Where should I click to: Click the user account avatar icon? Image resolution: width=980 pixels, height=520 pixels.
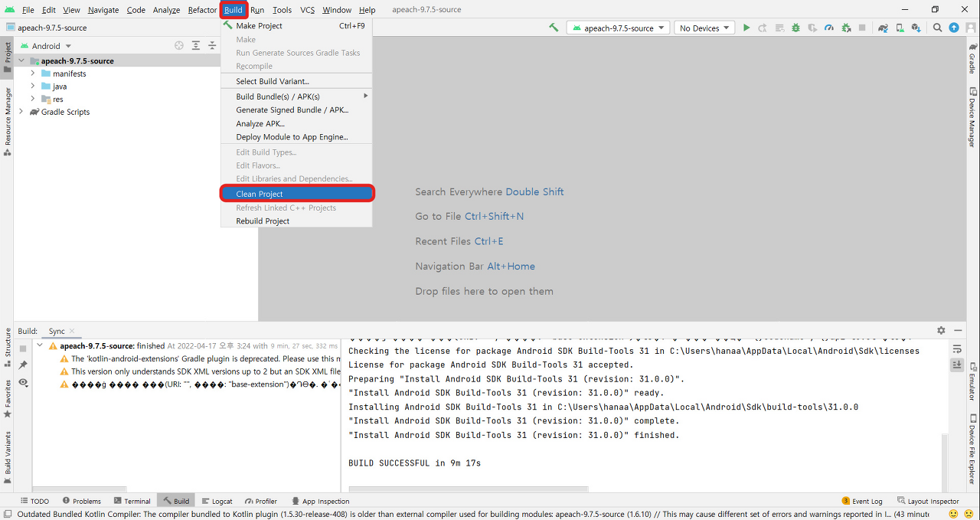coord(970,28)
